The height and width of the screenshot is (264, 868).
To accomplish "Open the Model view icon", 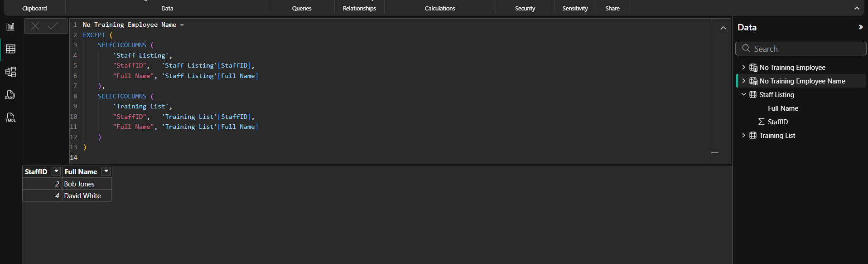I will click(10, 72).
